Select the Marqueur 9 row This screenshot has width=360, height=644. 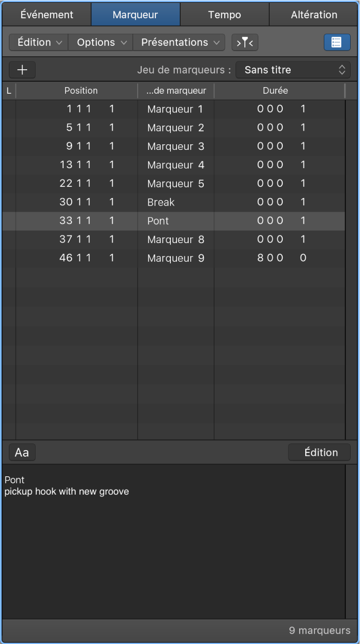coord(176,258)
